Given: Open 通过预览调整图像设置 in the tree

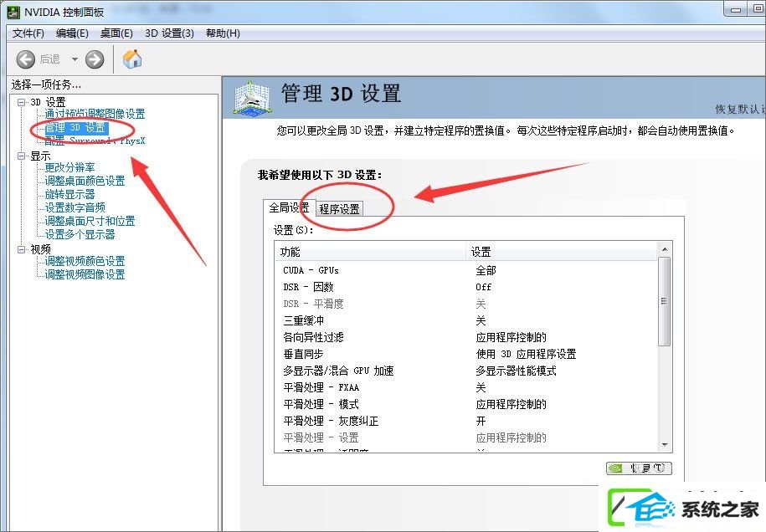Looking at the screenshot, I should [95, 114].
